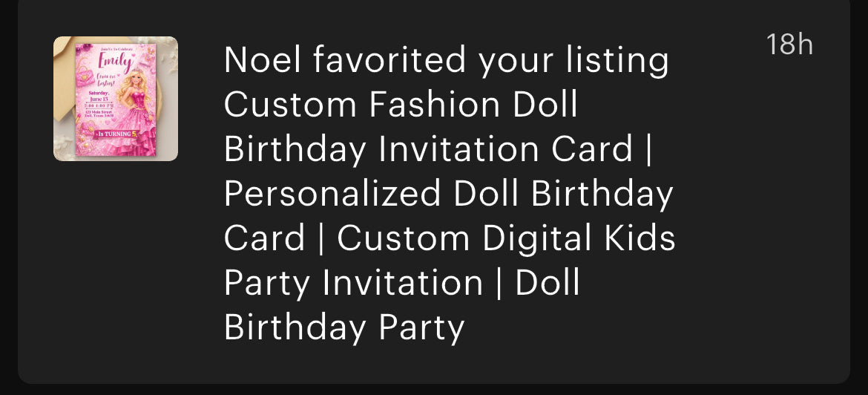Click the word "Card" before "Custom Digital Kids"
The height and width of the screenshot is (395, 868).
click(264, 238)
